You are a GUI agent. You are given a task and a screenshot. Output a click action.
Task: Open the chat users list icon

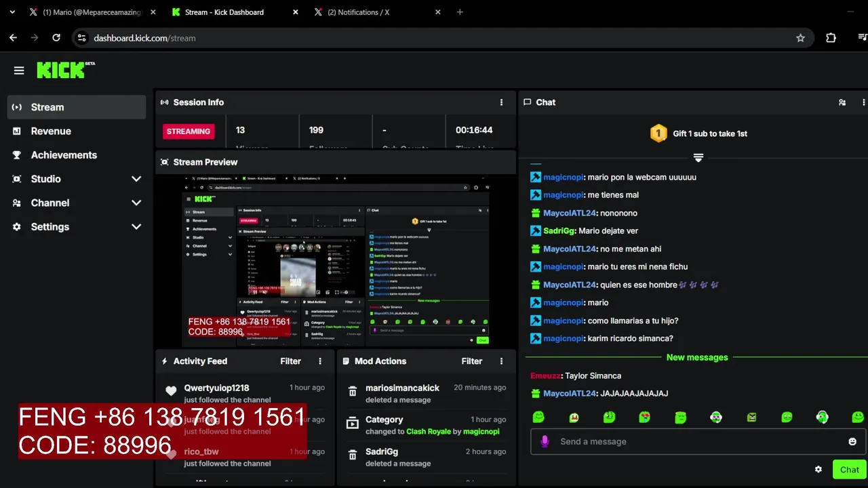tap(842, 102)
